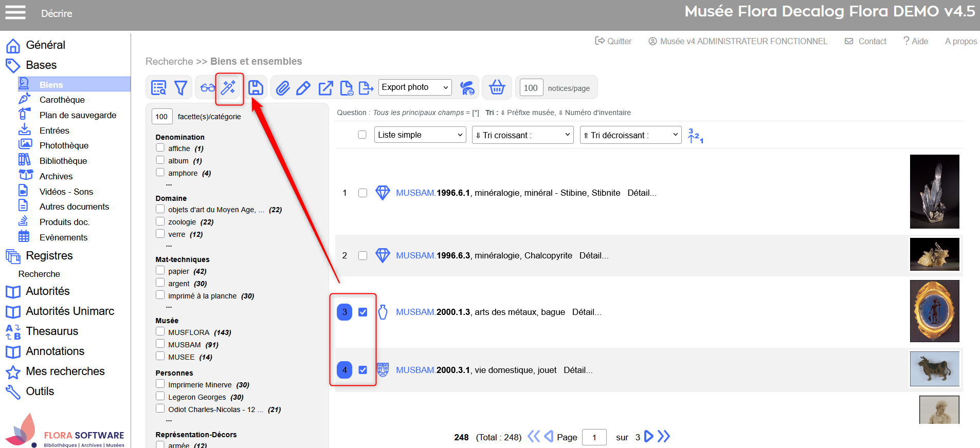Viewport: 980px width, 448px height.
Task: Uncheck the checkbox for result 3
Action: click(363, 312)
